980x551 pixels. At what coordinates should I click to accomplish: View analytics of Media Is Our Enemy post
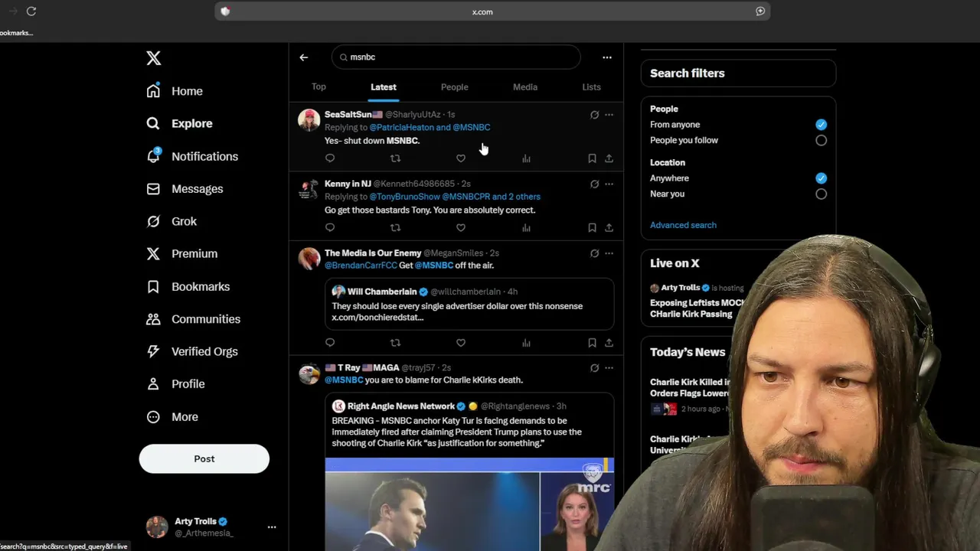click(x=526, y=343)
